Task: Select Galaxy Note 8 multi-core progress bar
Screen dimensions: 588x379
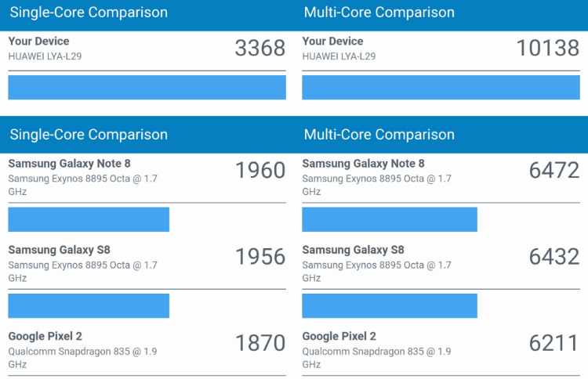Action: (390, 219)
